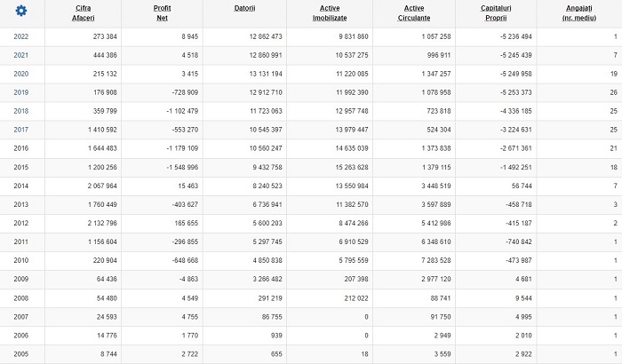622x364 pixels.
Task: Open the 2017 year link
Action: (x=21, y=130)
